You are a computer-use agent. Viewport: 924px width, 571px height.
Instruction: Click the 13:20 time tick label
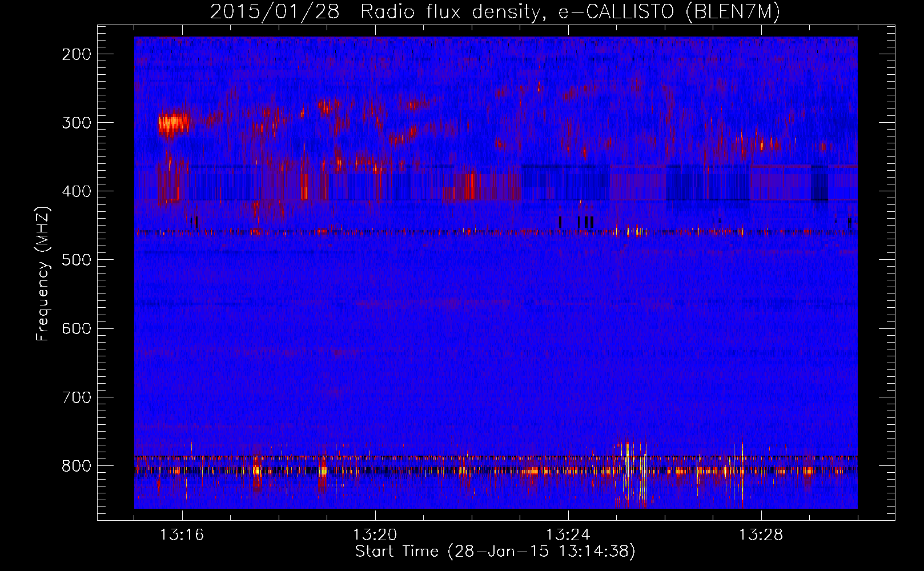[375, 535]
